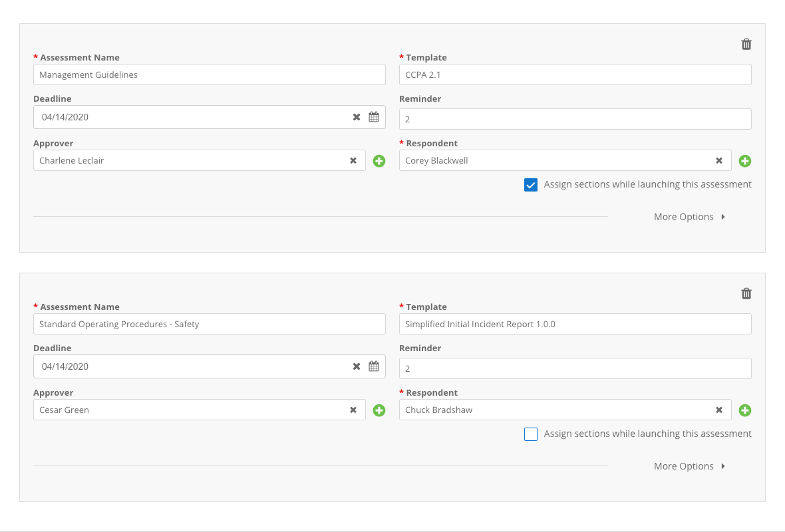The width and height of the screenshot is (785, 532).
Task: Add another respondent beside Chuck Bradshaw
Action: 744,410
